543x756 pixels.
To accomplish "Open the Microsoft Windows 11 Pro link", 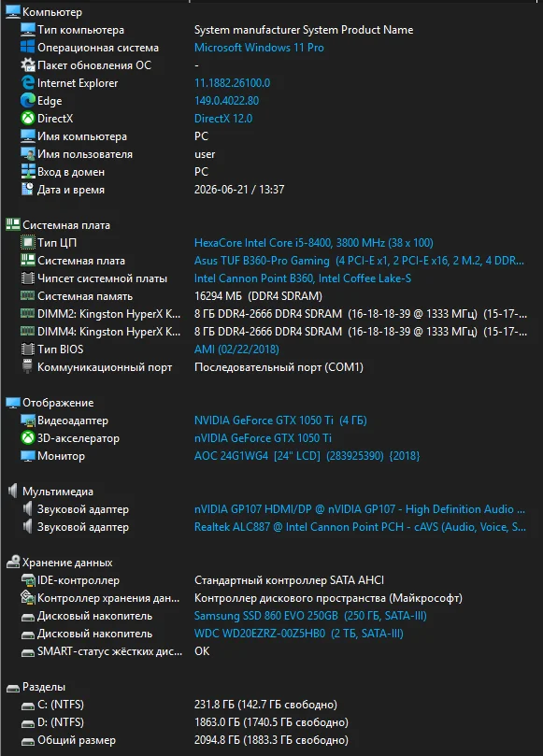I will point(259,48).
